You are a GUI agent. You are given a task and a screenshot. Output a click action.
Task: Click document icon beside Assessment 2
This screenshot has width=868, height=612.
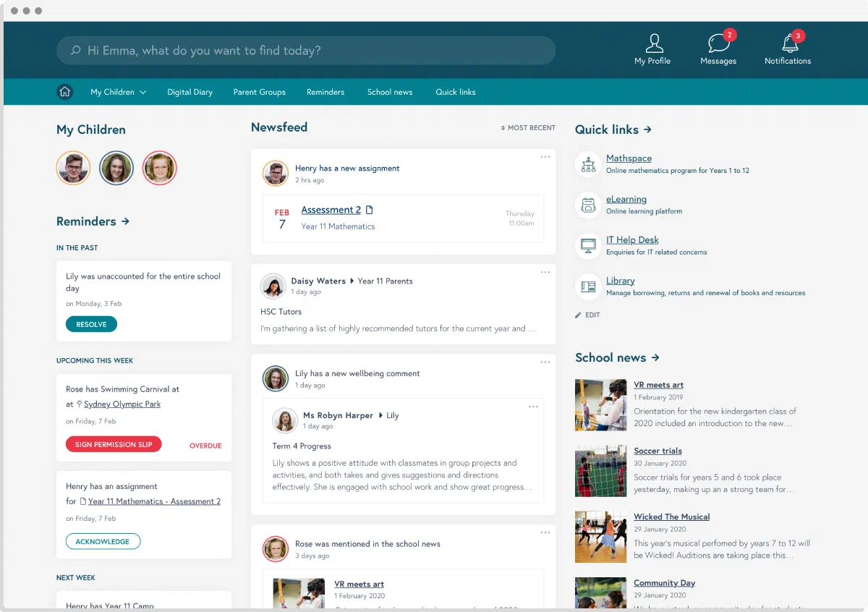370,210
